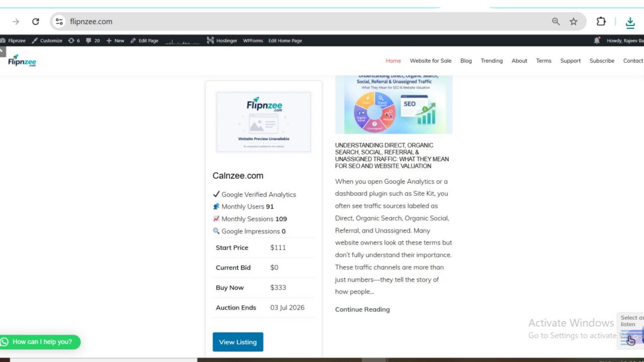Click the SEO traffic article thumbnail image
The height and width of the screenshot is (362, 644).
coord(394,104)
